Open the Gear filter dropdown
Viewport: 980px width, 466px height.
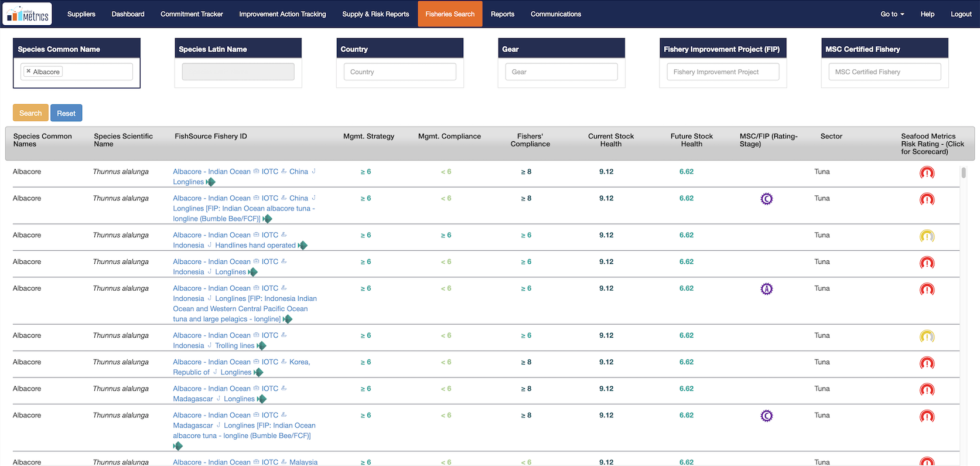[x=561, y=72]
